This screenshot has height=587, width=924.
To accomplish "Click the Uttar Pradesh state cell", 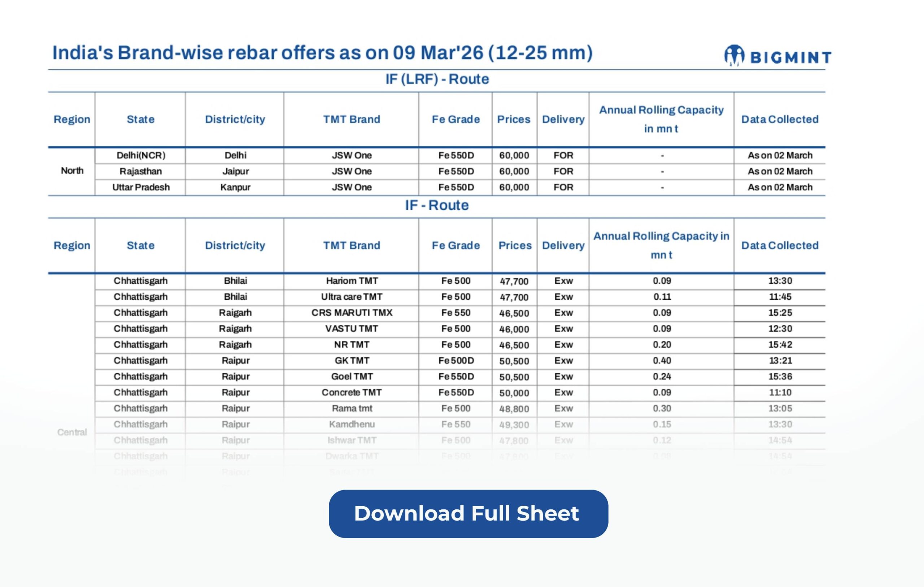I will click(141, 187).
